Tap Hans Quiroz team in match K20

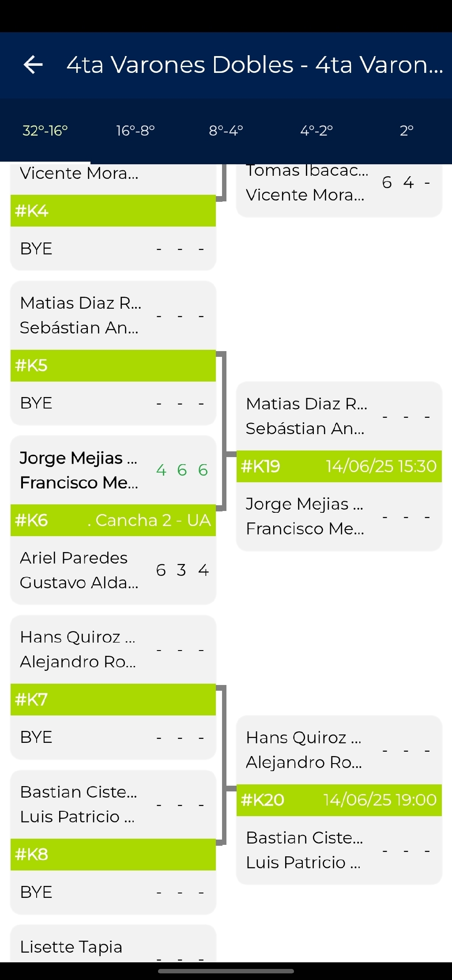click(305, 750)
